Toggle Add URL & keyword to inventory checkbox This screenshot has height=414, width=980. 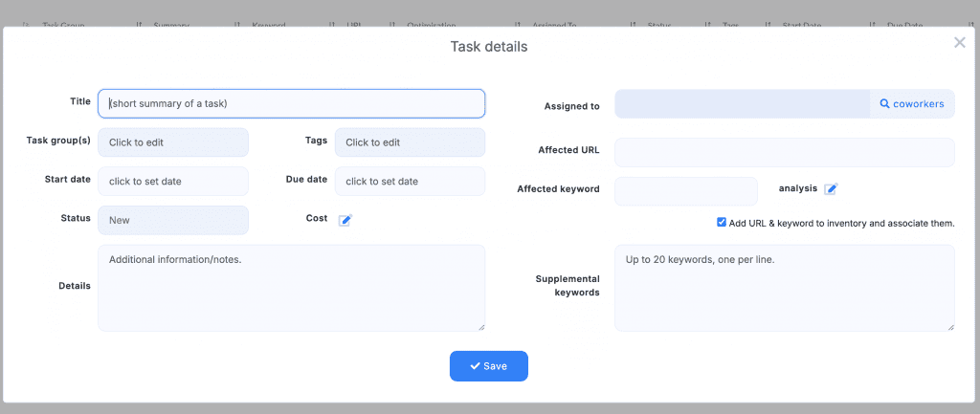pyautogui.click(x=722, y=223)
